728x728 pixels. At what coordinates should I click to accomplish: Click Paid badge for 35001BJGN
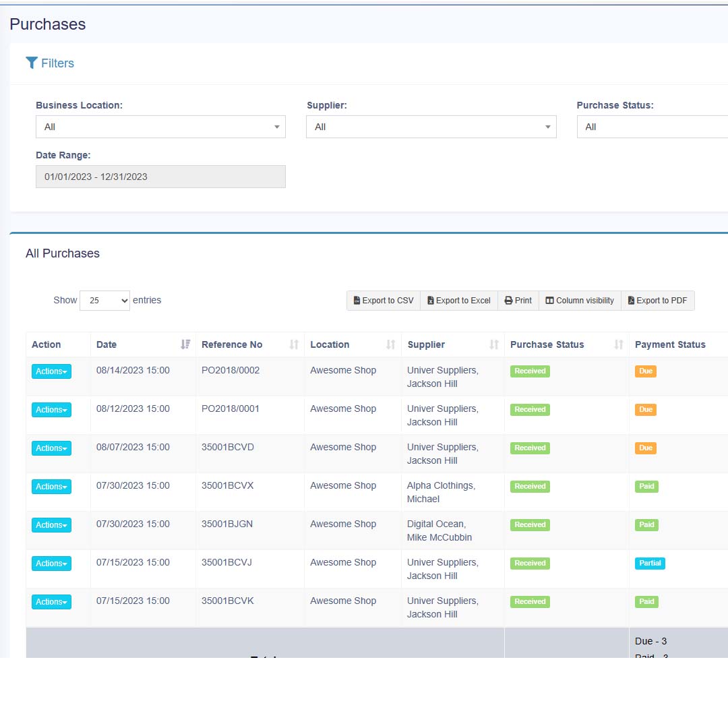pyautogui.click(x=646, y=524)
